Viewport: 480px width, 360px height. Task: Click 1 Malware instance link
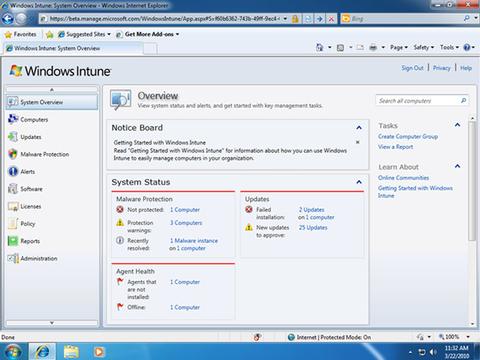(x=194, y=241)
